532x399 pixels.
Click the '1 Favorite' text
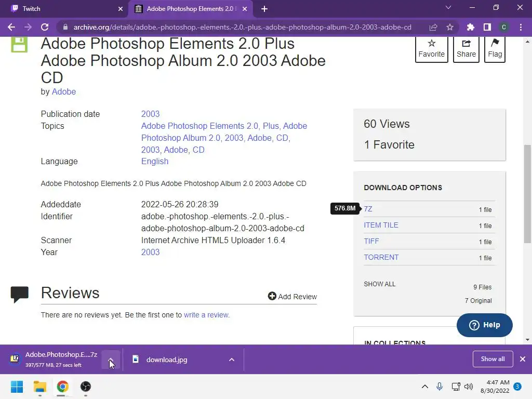(x=389, y=145)
